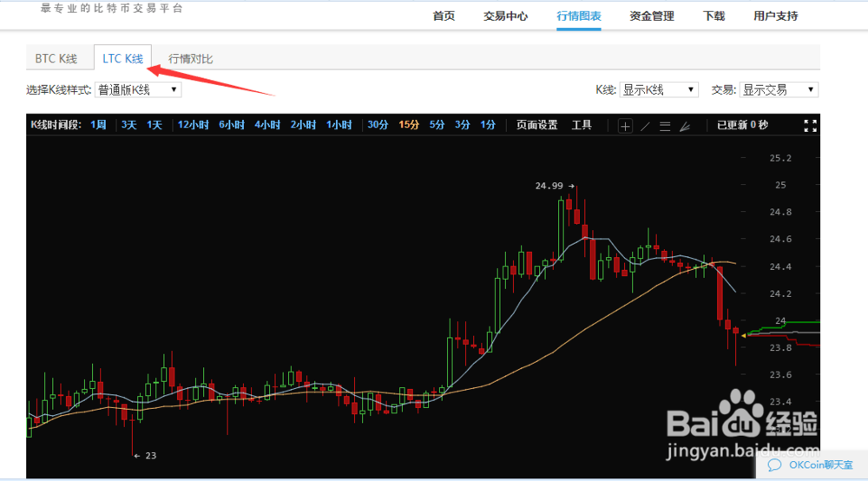Open 工具 in chart toolbar
868x481 pixels.
[x=582, y=125]
